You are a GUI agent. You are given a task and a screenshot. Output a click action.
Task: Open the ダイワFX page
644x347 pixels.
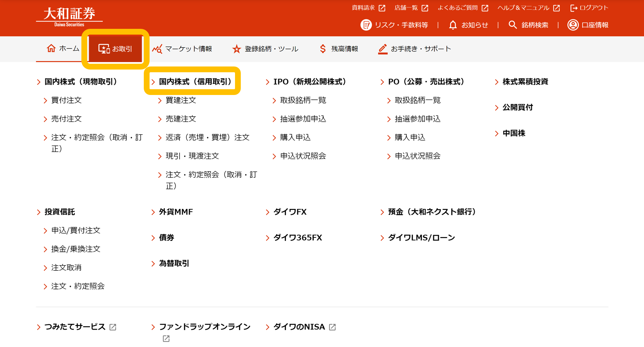click(x=290, y=212)
